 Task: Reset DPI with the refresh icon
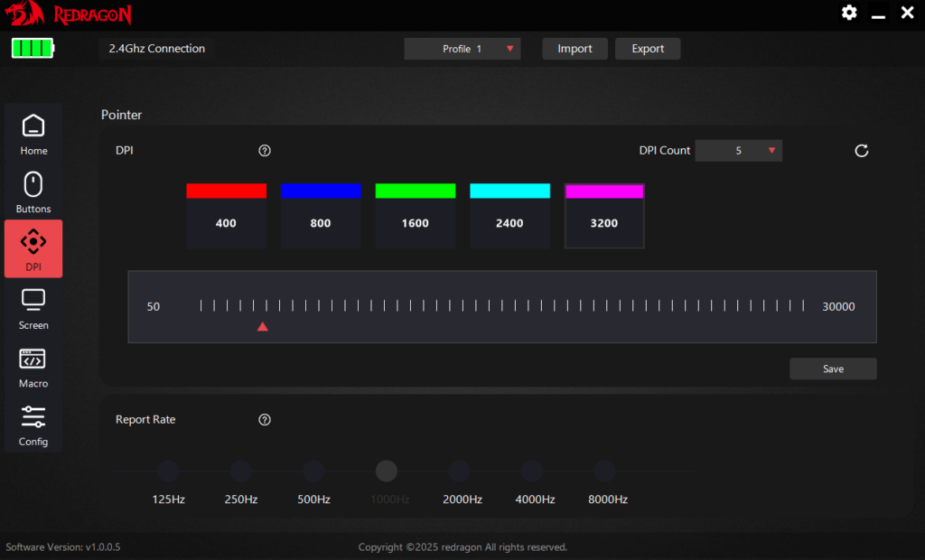(861, 151)
